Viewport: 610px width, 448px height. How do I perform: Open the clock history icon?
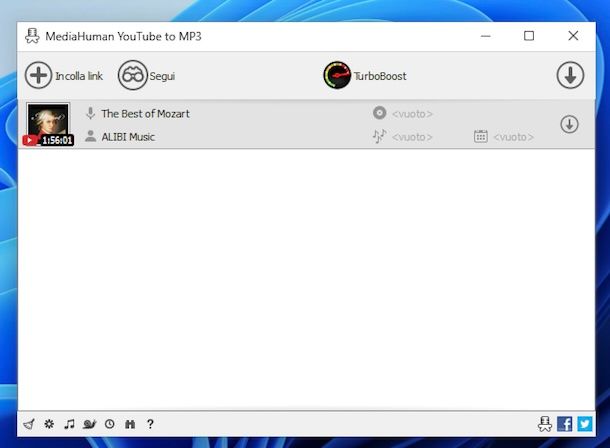click(110, 424)
